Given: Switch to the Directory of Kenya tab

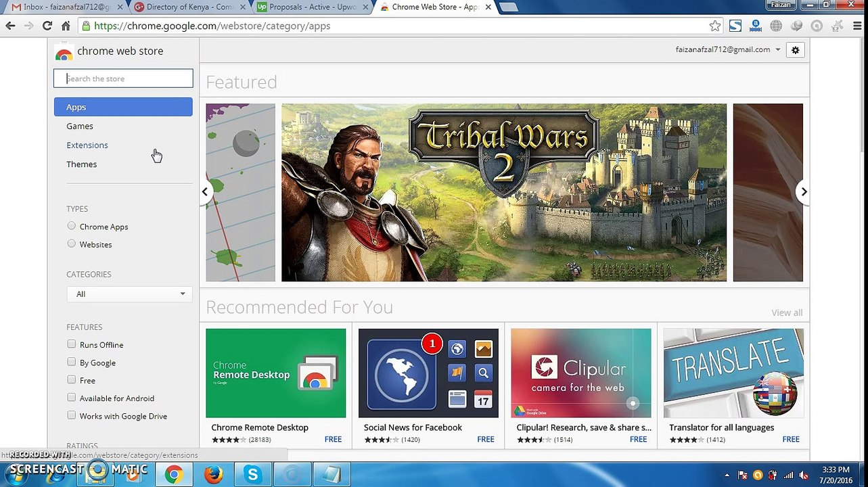Looking at the screenshot, I should 189,7.
